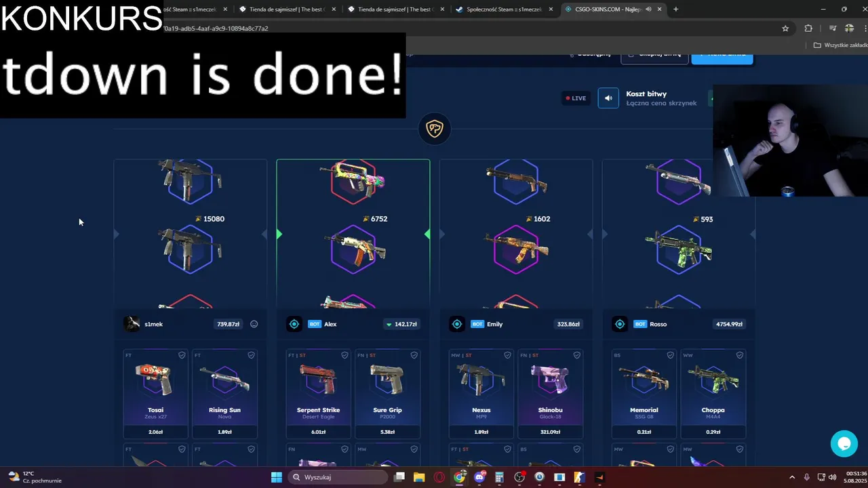Open a new browser tab
The height and width of the screenshot is (488, 868).
coord(675,9)
